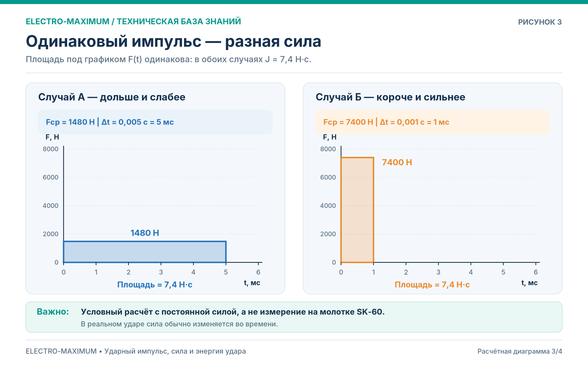Click heading Случай Б — короче и сильнее
Viewport: 588px width, 368px height.
pyautogui.click(x=390, y=97)
